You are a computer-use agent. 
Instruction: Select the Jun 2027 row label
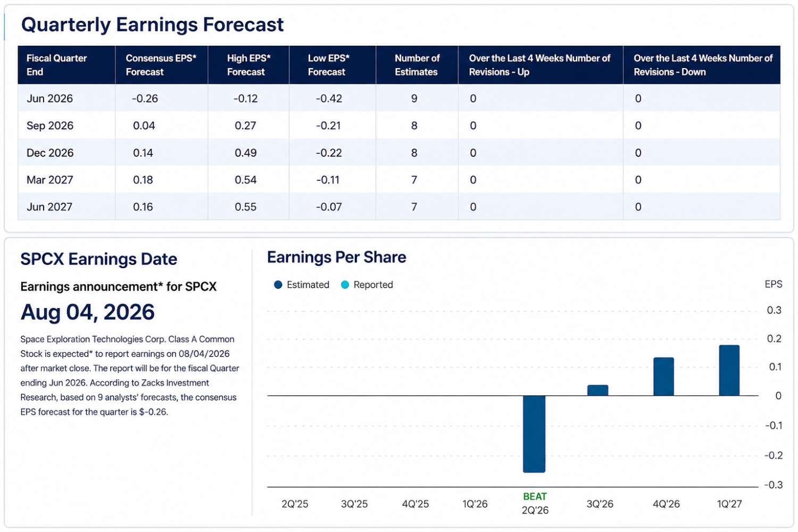(x=49, y=207)
